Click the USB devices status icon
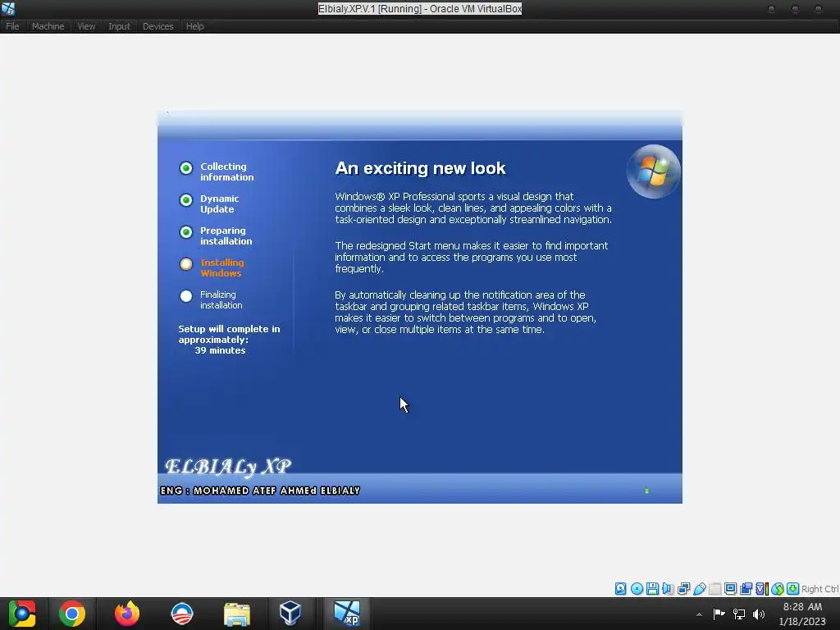The width and height of the screenshot is (840, 630). [699, 589]
